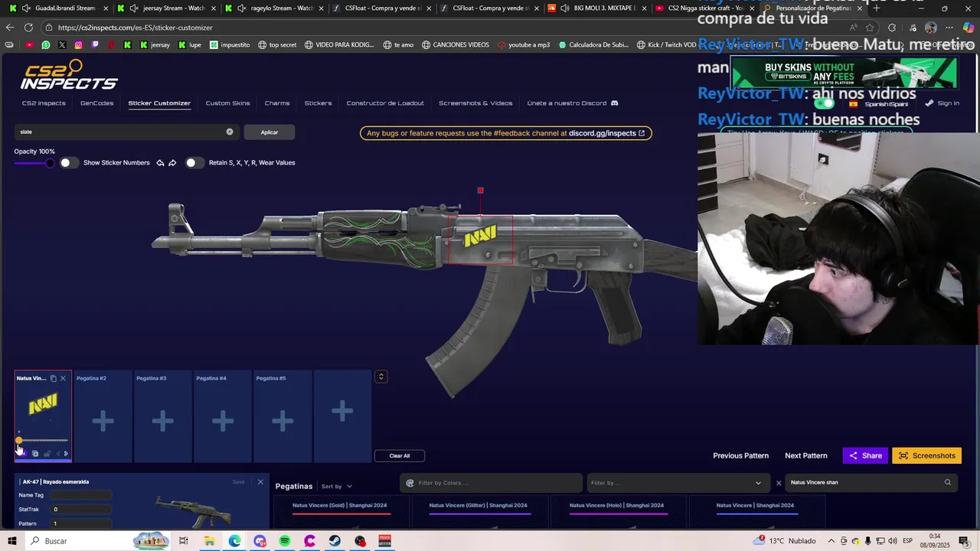980x551 pixels.
Task: Click the CS2 Inspects logo
Action: click(x=69, y=76)
